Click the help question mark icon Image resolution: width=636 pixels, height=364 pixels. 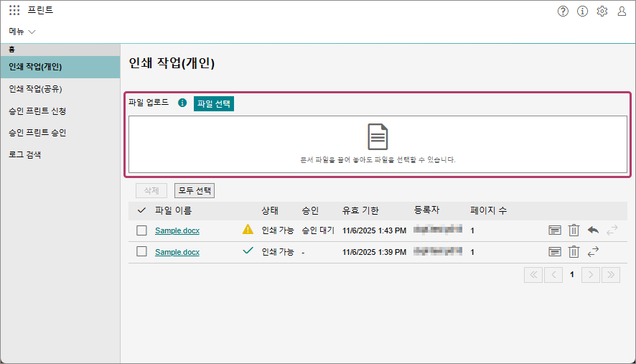tap(563, 11)
